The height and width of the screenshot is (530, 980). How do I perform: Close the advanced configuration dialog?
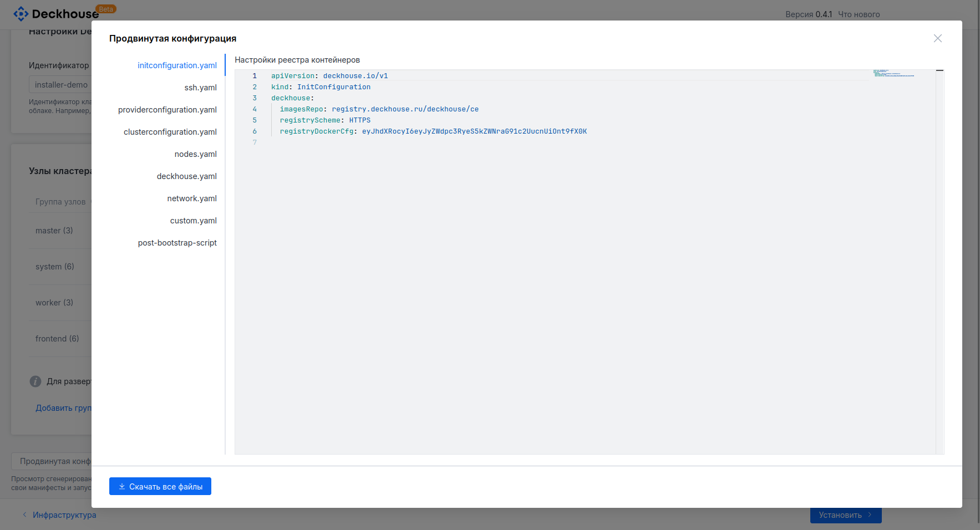pos(937,38)
